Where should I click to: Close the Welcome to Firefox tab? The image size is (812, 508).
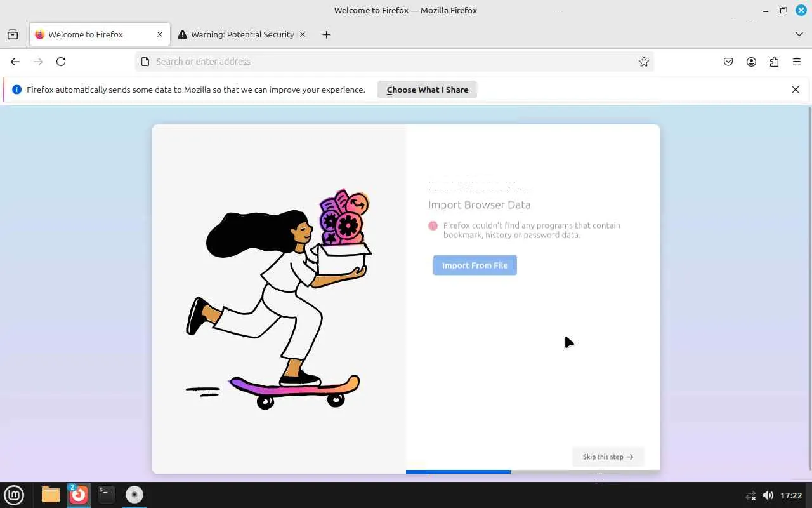(160, 34)
